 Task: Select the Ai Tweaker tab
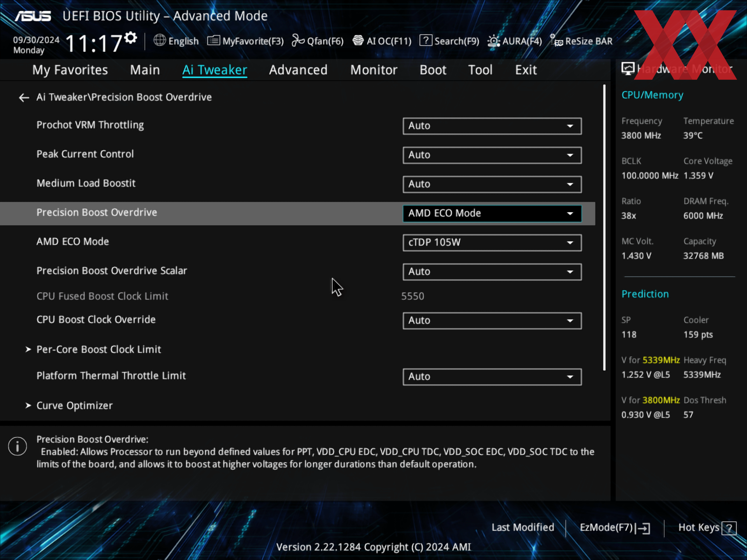(214, 70)
